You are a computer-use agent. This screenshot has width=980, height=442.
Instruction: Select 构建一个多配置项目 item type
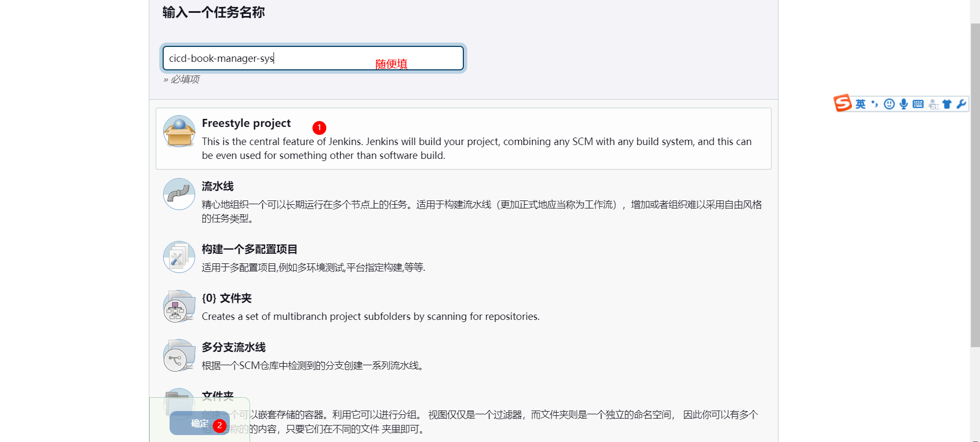(250, 249)
